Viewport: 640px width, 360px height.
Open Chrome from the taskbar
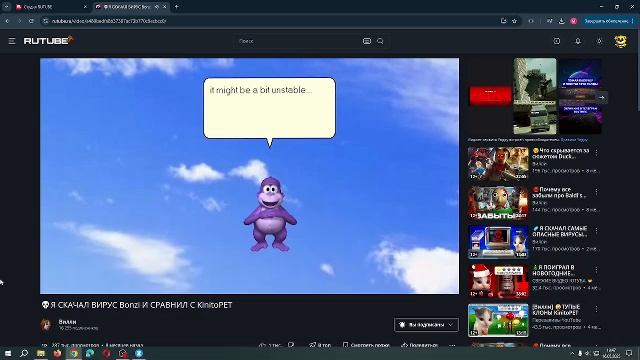[x=74, y=353]
